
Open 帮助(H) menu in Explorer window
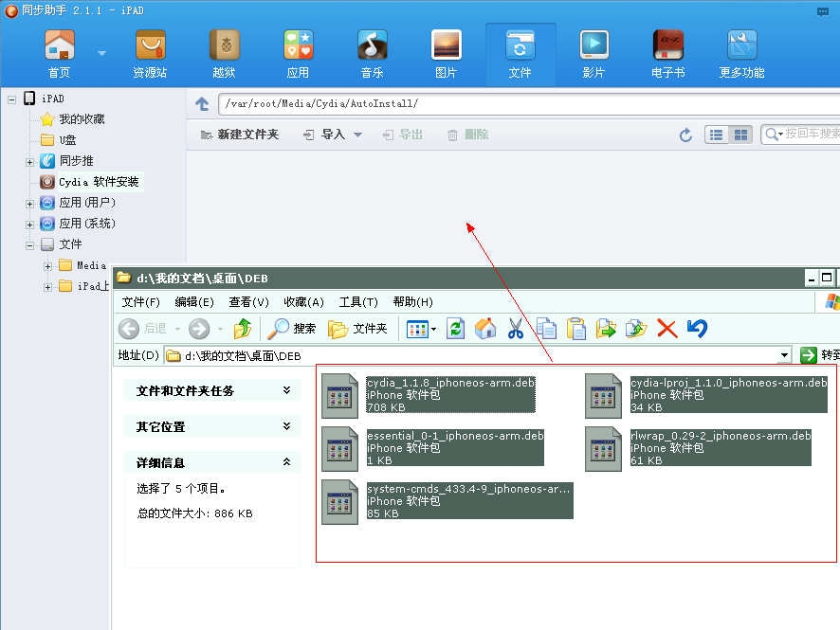point(412,302)
